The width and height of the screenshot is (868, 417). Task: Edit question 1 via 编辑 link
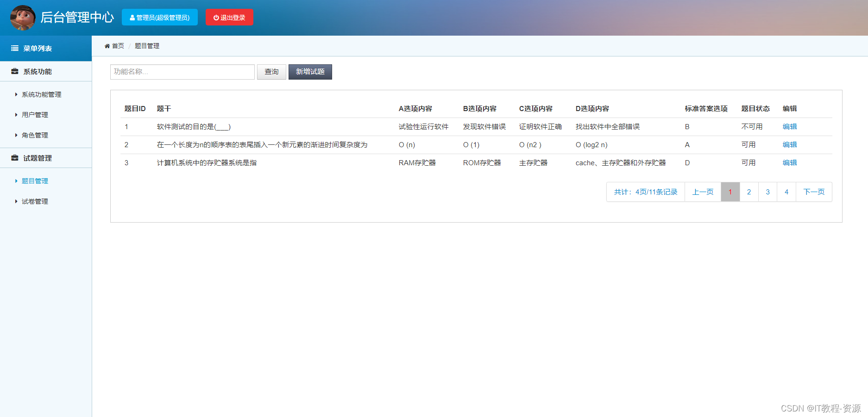click(x=790, y=127)
